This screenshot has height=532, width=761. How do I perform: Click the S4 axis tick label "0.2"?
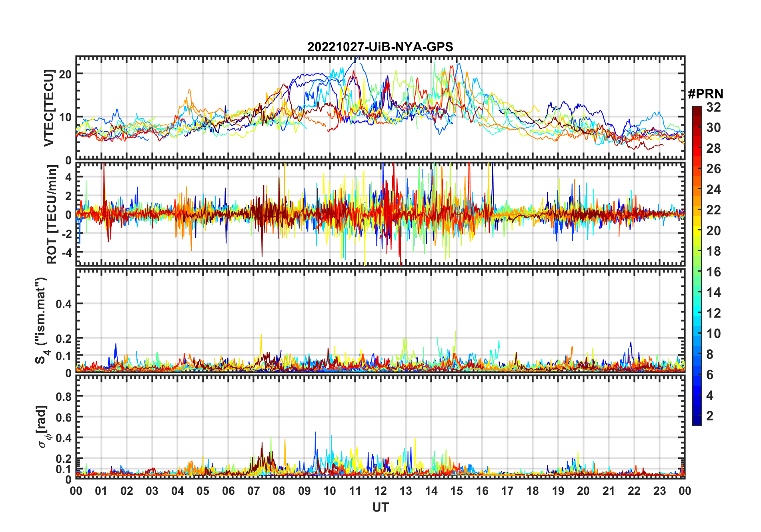pyautogui.click(x=64, y=338)
